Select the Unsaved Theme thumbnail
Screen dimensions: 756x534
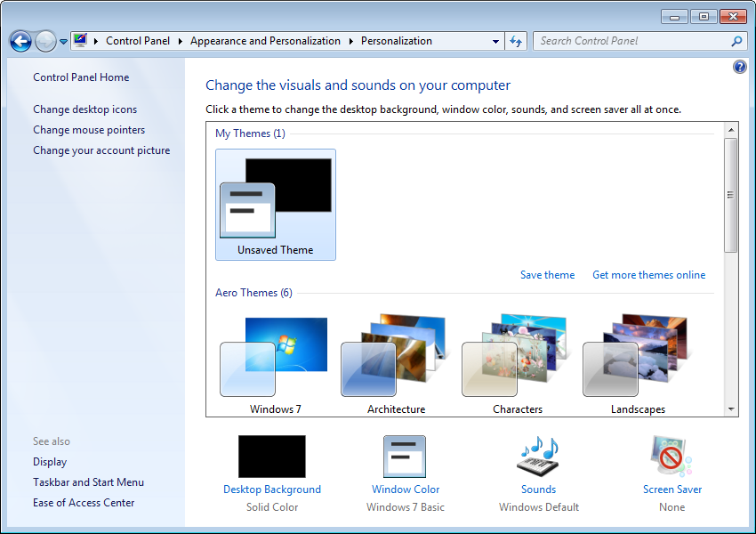(276, 205)
